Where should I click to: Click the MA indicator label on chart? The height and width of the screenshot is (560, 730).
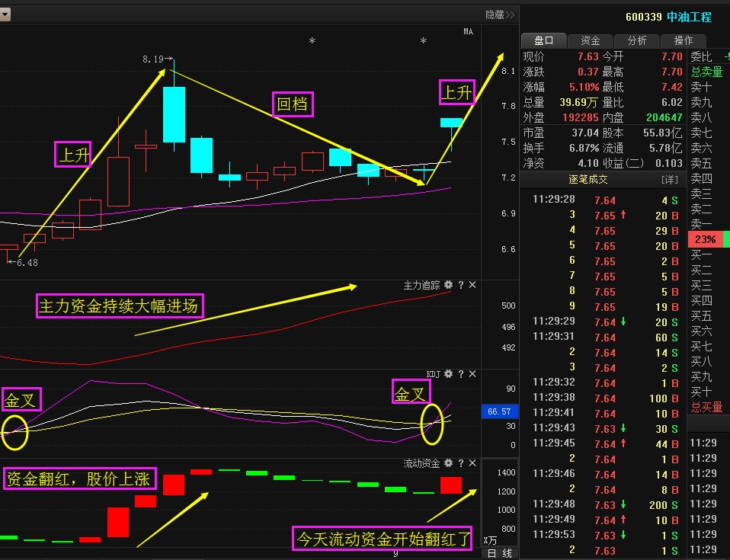pyautogui.click(x=468, y=31)
